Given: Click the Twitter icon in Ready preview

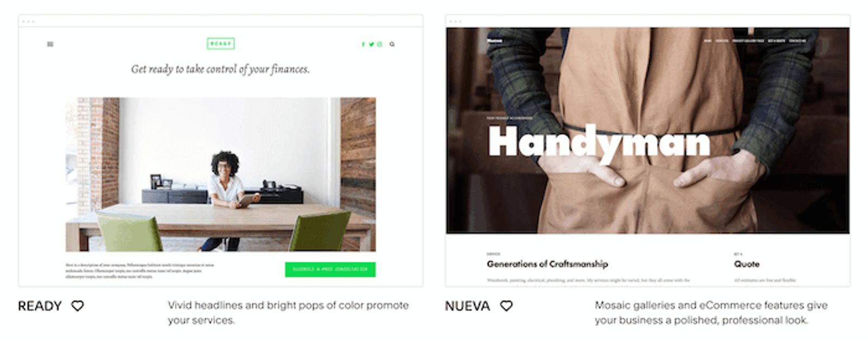Looking at the screenshot, I should pyautogui.click(x=372, y=45).
